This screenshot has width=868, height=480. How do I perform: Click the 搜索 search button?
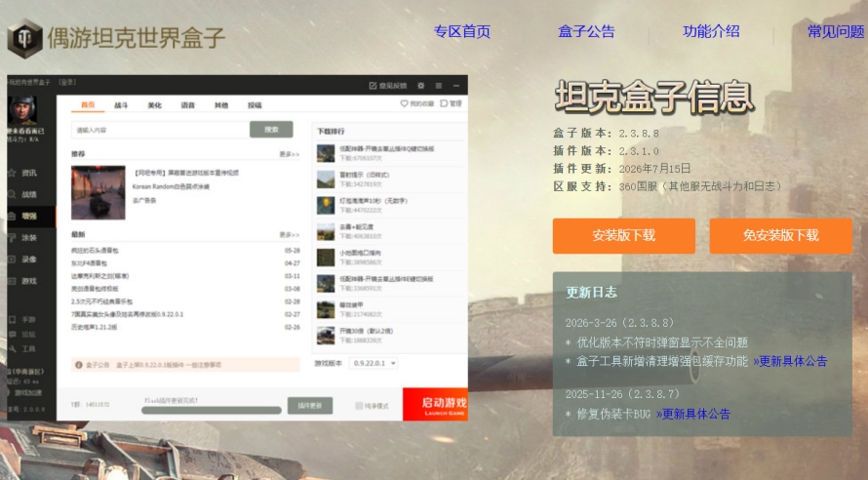(x=271, y=130)
